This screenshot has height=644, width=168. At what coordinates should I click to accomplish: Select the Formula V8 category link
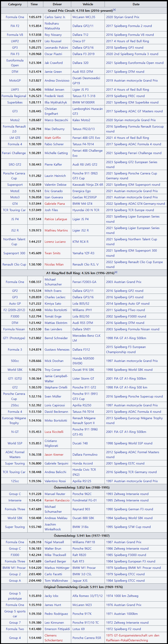coord(15,35)
